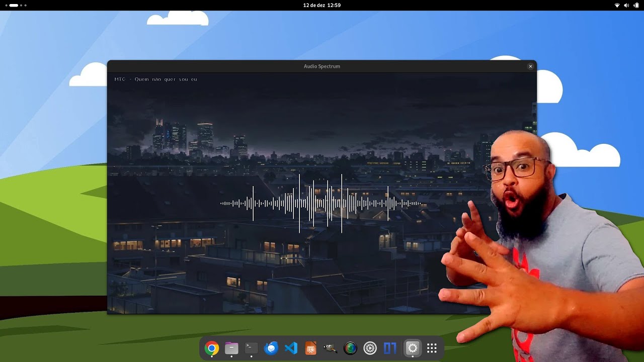Show all applications grid
Viewport: 644px width, 362px height.
pos(432,348)
